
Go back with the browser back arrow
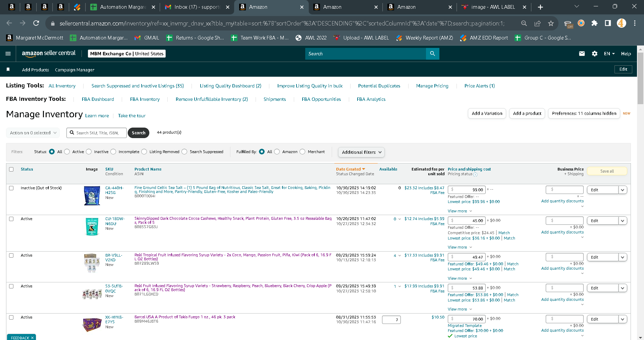(9, 23)
